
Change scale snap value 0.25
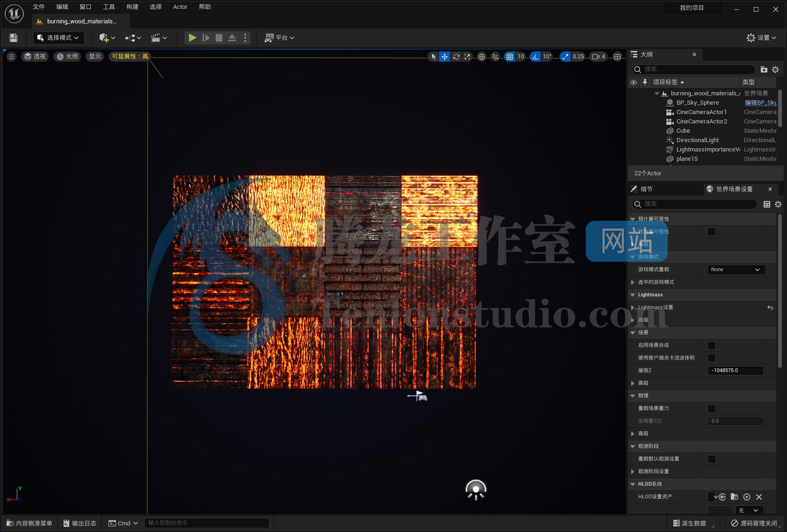click(x=578, y=57)
